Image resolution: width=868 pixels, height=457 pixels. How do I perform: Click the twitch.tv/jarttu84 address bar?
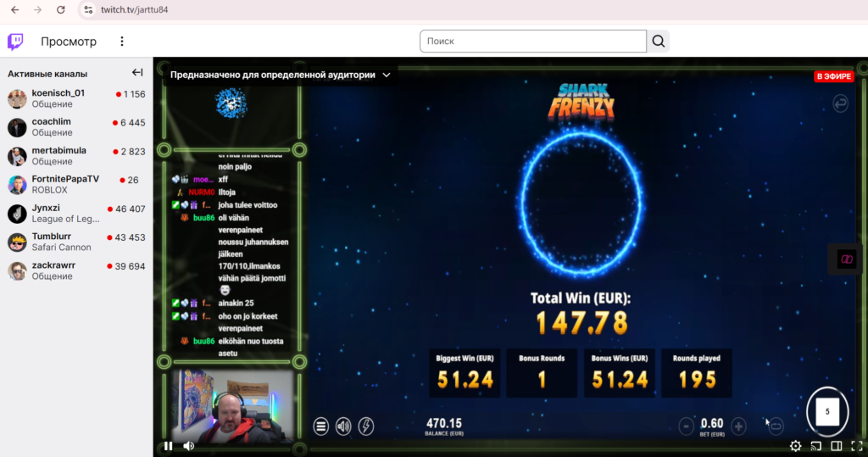[135, 10]
